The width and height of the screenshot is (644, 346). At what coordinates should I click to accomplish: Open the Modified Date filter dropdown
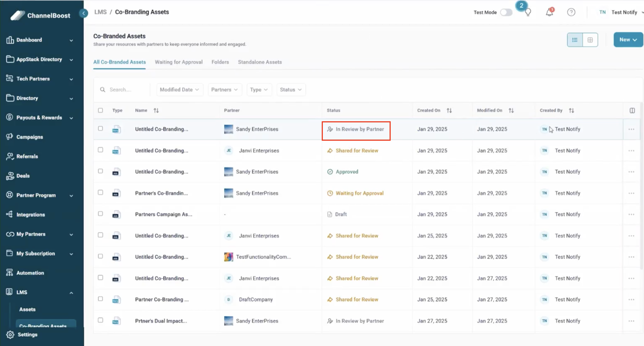179,90
